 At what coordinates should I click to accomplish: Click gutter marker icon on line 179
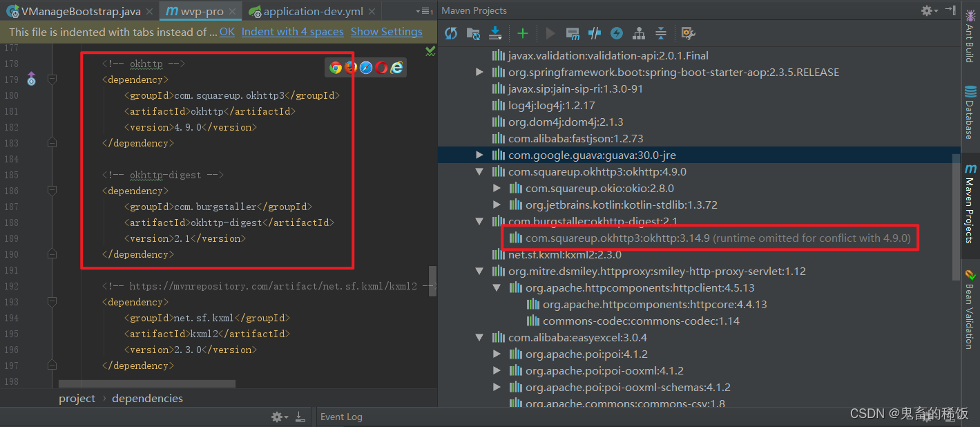pyautogui.click(x=31, y=79)
